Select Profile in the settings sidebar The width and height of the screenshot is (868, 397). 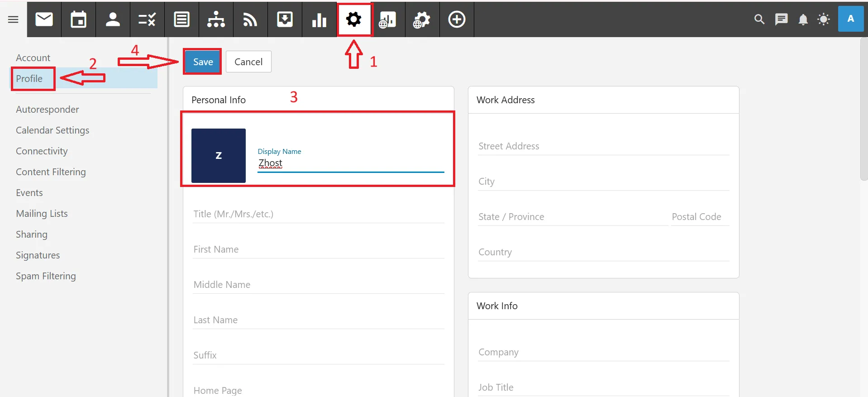29,79
